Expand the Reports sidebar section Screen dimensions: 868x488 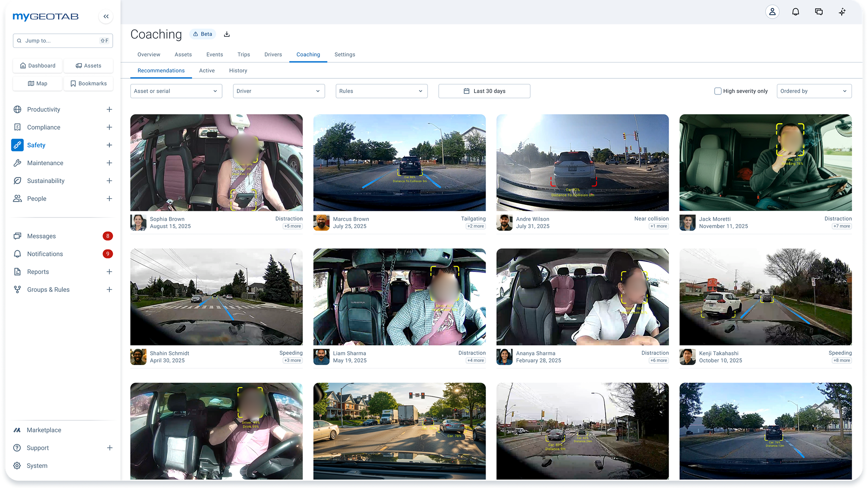[109, 272]
